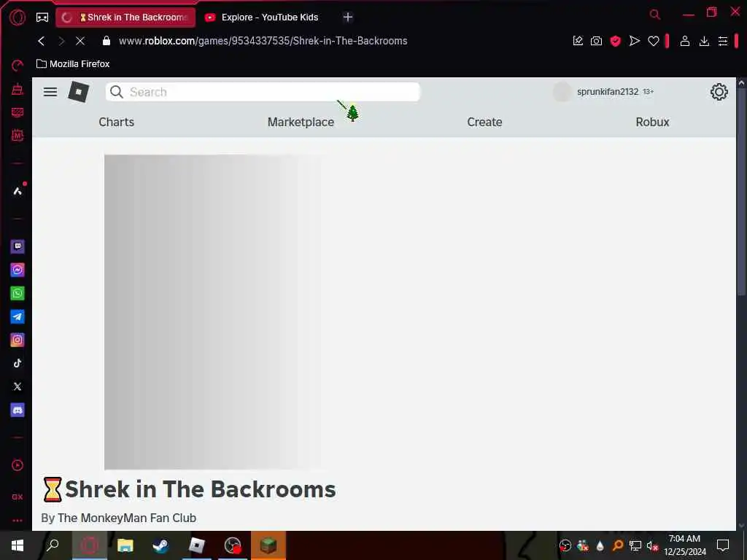The image size is (747, 560).
Task: Open Marketplace in Roblox navigation
Action: click(301, 122)
